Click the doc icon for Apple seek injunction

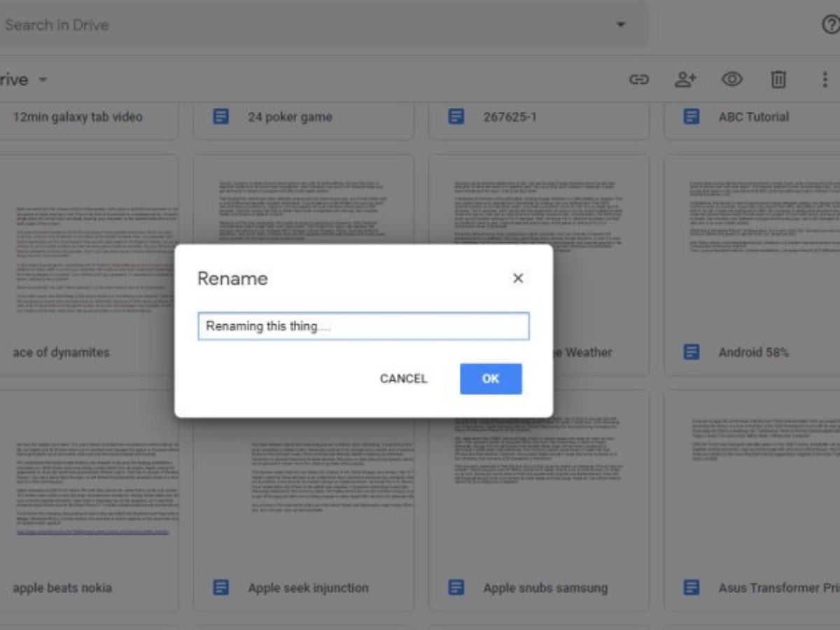coord(220,587)
